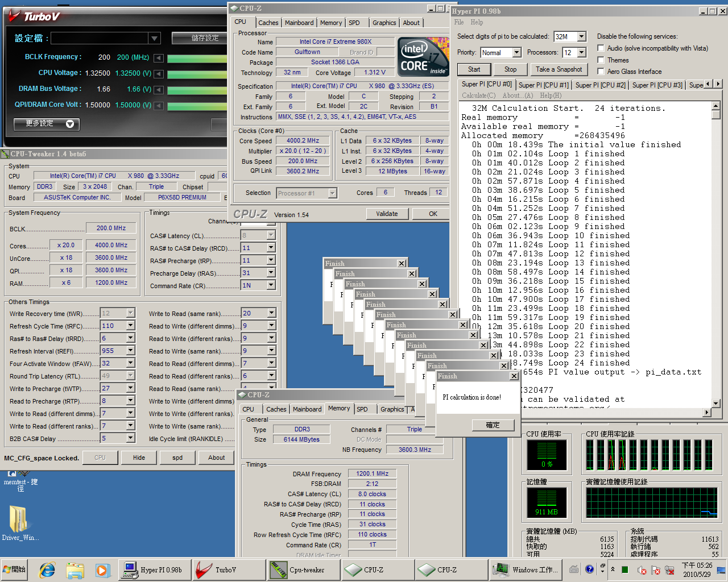Switch to Hyper PI 0.98b taskbar button
Viewport: 728px width, 582px height.
click(x=154, y=569)
